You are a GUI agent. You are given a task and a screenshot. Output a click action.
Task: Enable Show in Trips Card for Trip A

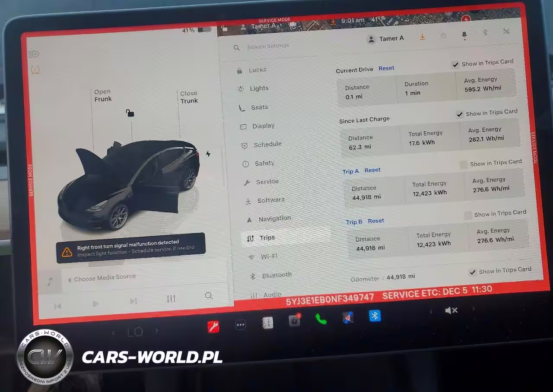point(464,164)
